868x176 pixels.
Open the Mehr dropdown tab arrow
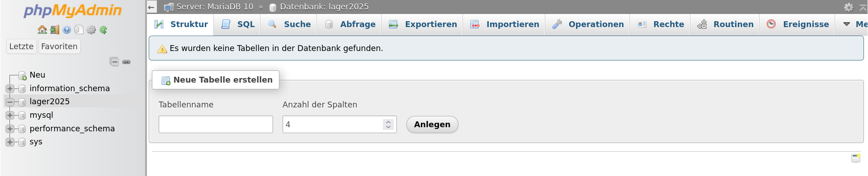point(847,24)
